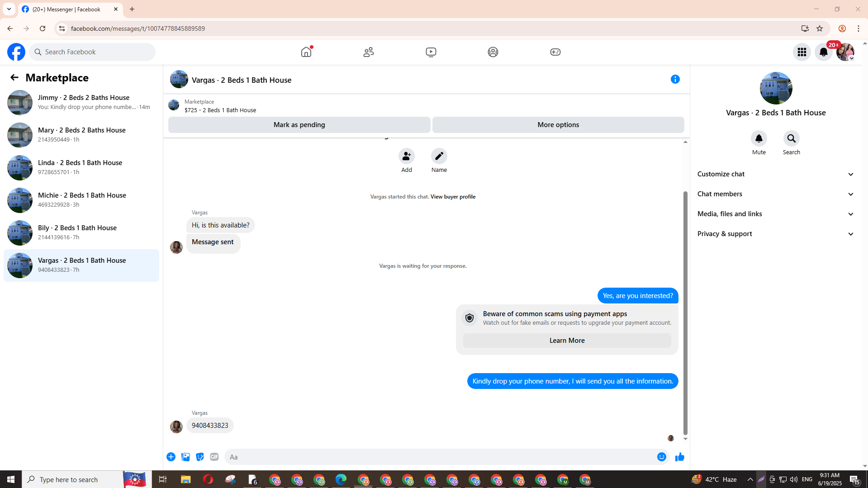This screenshot has width=868, height=488.
Task: Edit the chat name with pencil icon
Action: pyautogui.click(x=439, y=156)
